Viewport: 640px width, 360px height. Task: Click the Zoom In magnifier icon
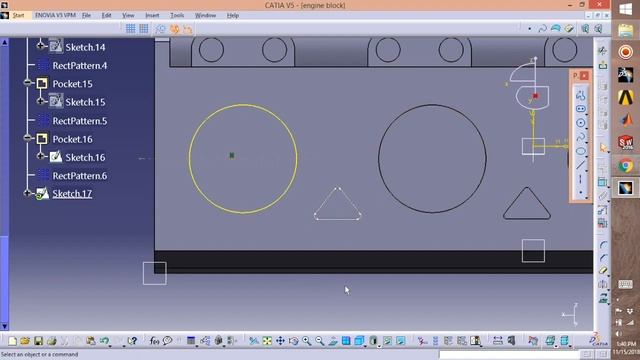pos(306,341)
